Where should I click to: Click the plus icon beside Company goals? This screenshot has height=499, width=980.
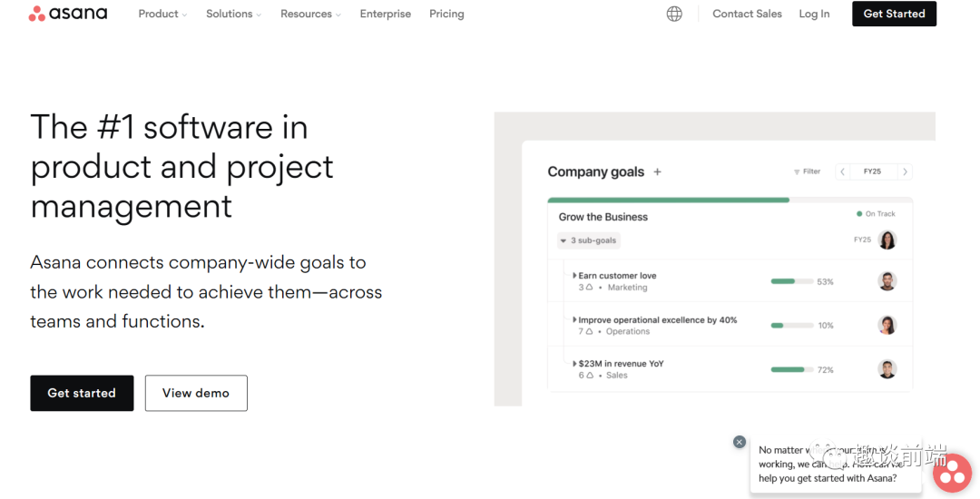(x=658, y=171)
